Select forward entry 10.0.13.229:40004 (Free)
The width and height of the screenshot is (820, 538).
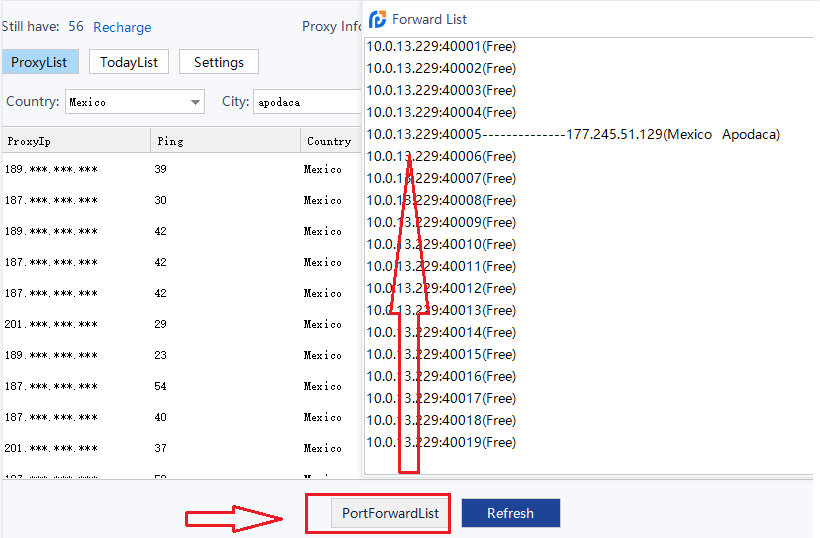[441, 112]
